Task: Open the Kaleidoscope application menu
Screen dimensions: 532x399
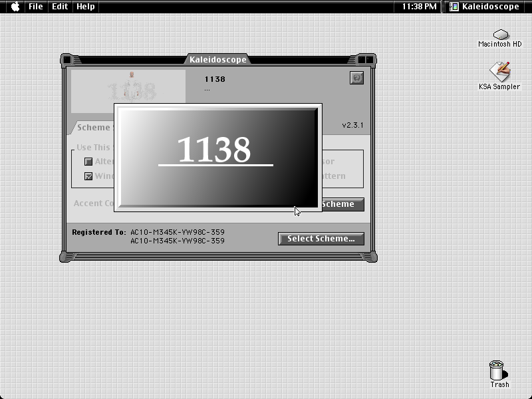Action: [485, 7]
